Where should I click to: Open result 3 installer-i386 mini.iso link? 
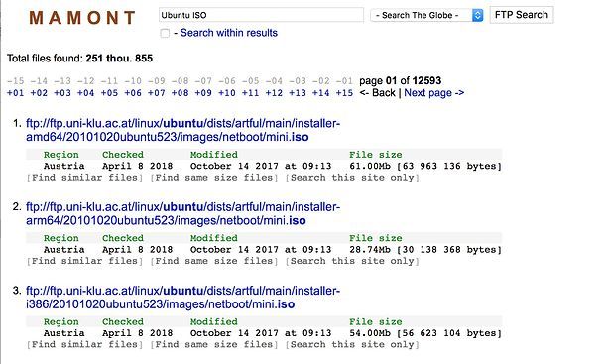pyautogui.click(x=182, y=298)
